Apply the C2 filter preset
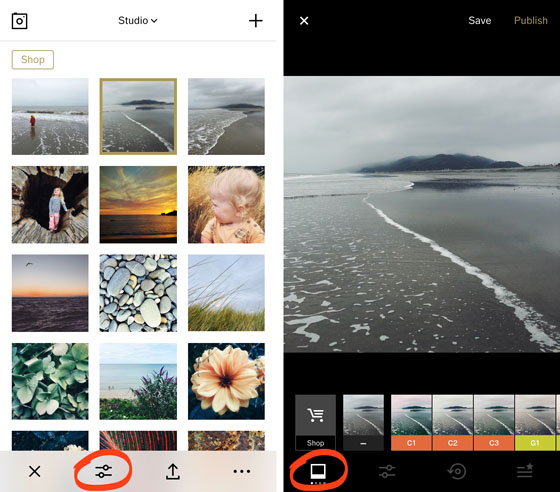560x492 pixels. 453,422
